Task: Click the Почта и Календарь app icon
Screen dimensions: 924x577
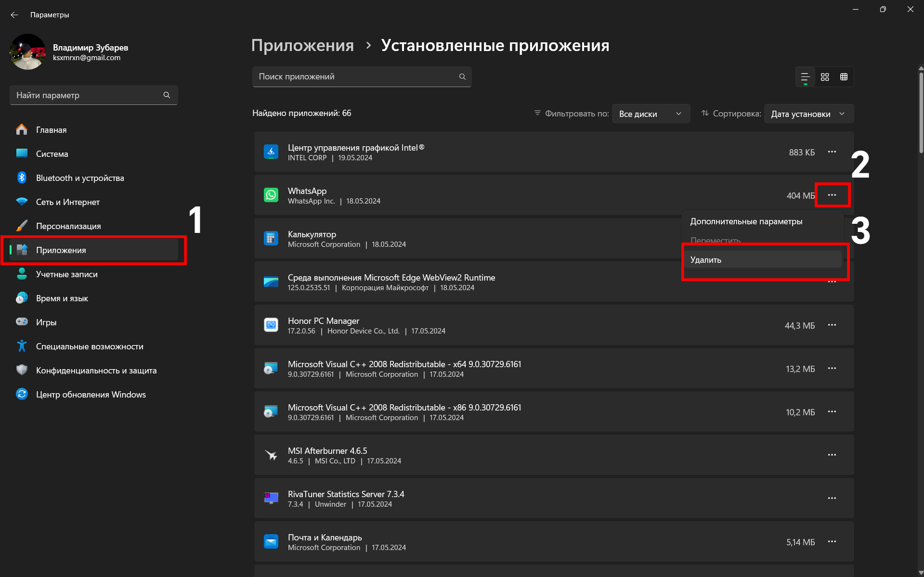Action: click(x=271, y=541)
